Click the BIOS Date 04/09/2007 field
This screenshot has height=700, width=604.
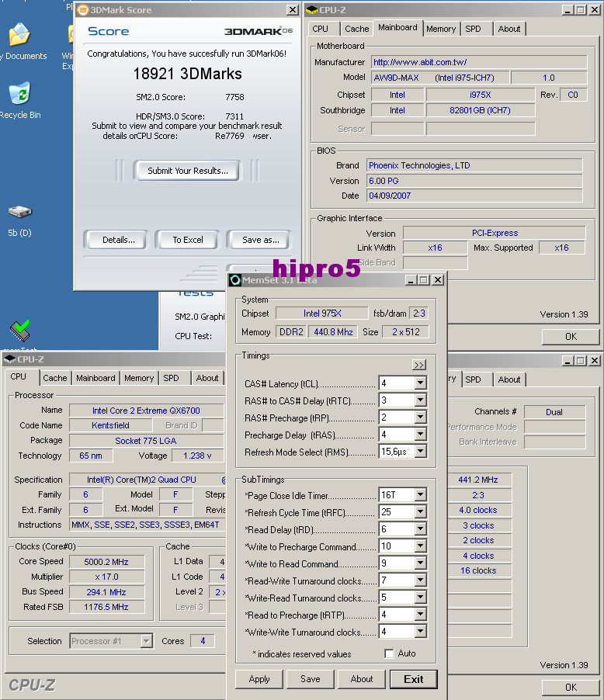click(474, 196)
